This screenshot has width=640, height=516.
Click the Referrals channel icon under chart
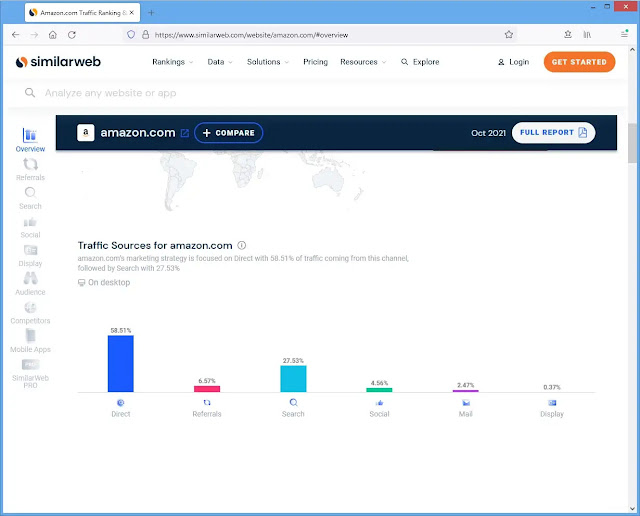[207, 403]
